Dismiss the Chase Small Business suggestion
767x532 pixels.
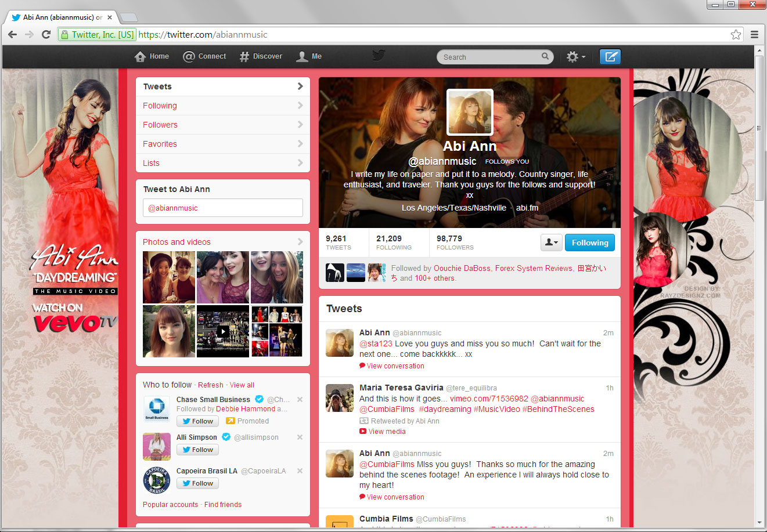click(x=300, y=400)
